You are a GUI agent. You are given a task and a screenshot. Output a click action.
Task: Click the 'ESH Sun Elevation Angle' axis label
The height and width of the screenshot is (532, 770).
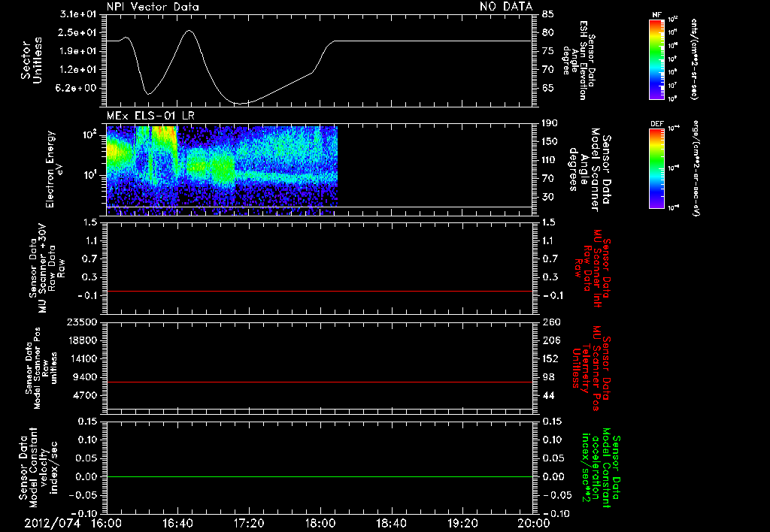[578, 60]
